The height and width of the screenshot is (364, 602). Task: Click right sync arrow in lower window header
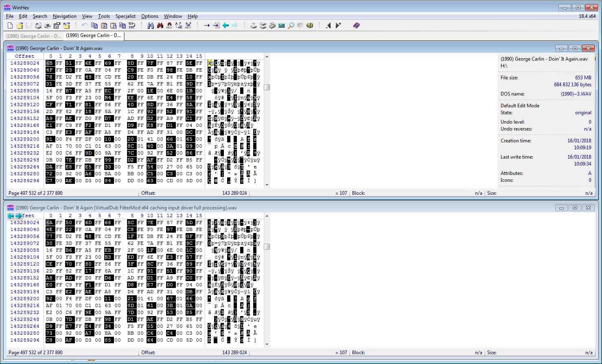coord(18,216)
